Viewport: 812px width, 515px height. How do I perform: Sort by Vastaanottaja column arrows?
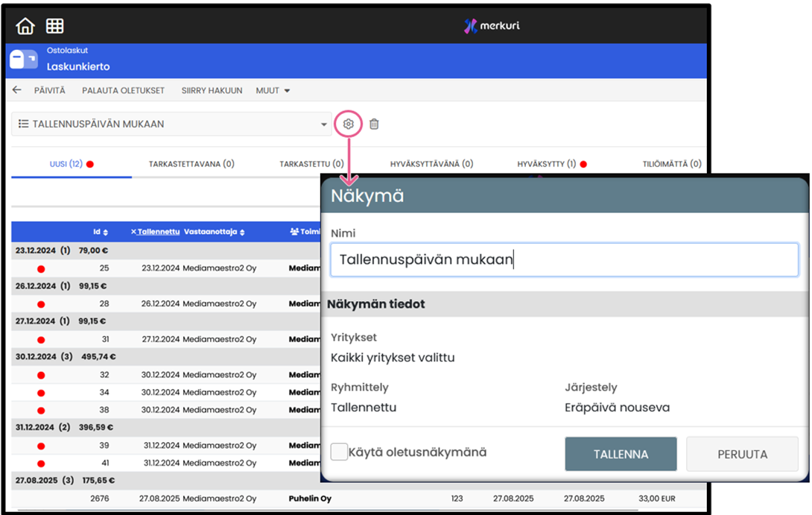tap(242, 232)
